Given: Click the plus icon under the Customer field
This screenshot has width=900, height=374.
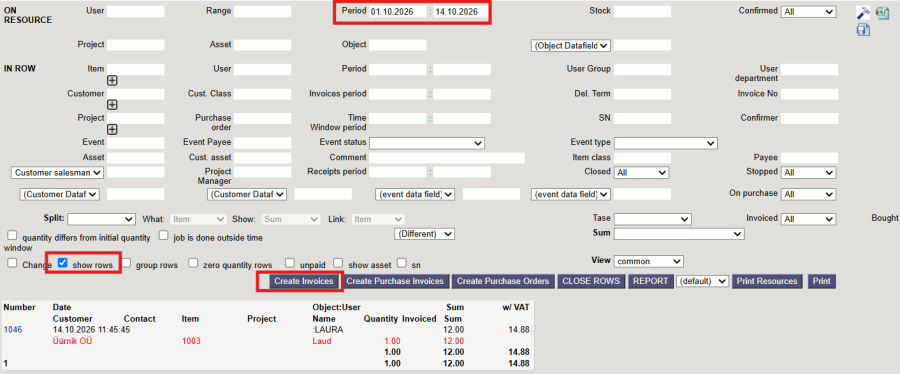Looking at the screenshot, I should tap(112, 105).
